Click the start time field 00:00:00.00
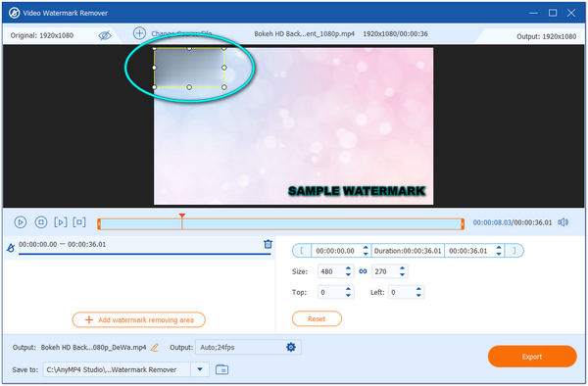 click(335, 251)
